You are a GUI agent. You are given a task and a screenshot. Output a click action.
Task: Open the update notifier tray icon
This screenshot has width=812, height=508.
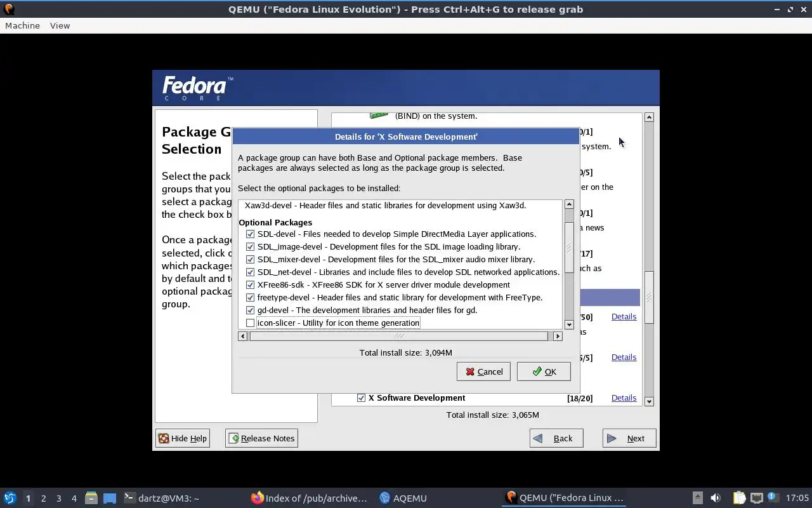pyautogui.click(x=772, y=498)
